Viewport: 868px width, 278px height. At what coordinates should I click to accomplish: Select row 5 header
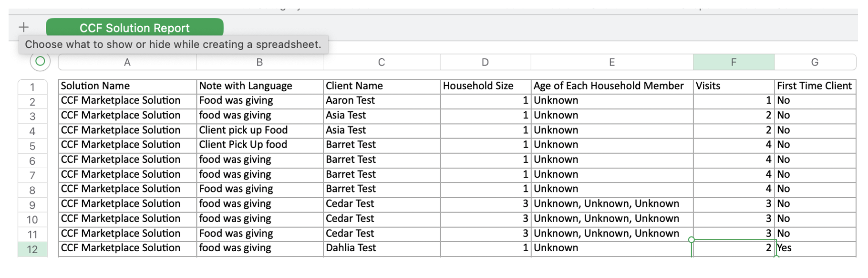[32, 146]
